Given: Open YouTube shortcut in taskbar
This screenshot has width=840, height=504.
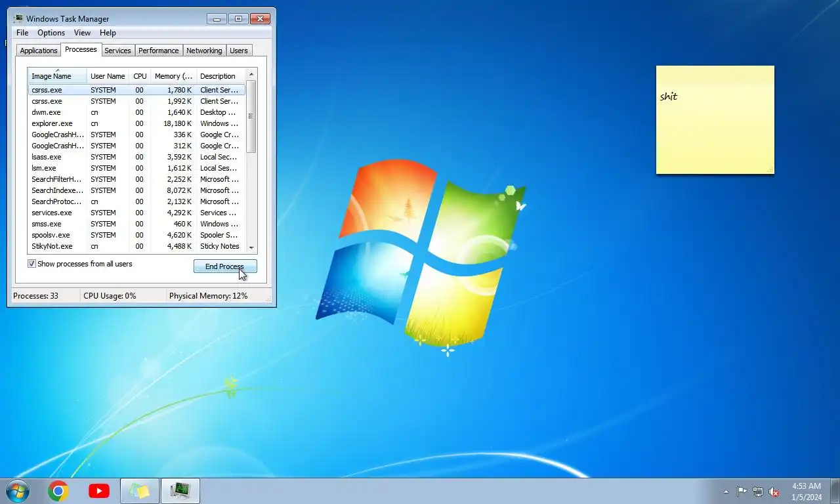Looking at the screenshot, I should [99, 491].
